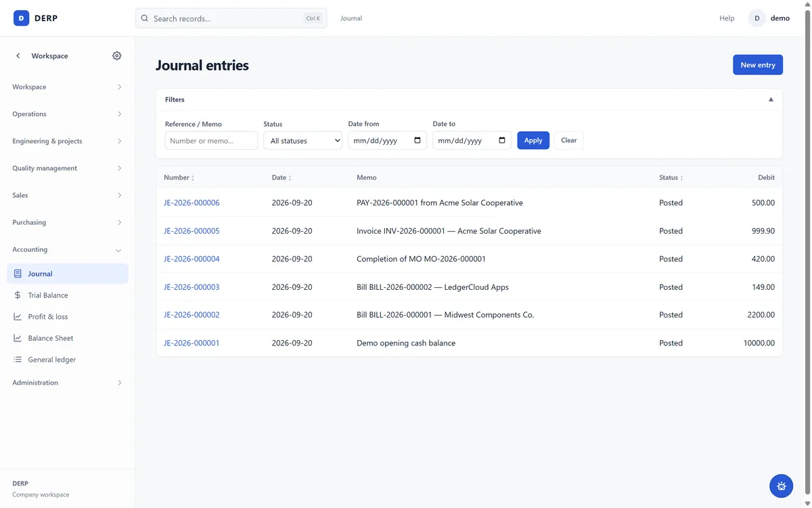812x508 pixels.
Task: Open the Trial Balance page
Action: [x=67, y=295]
